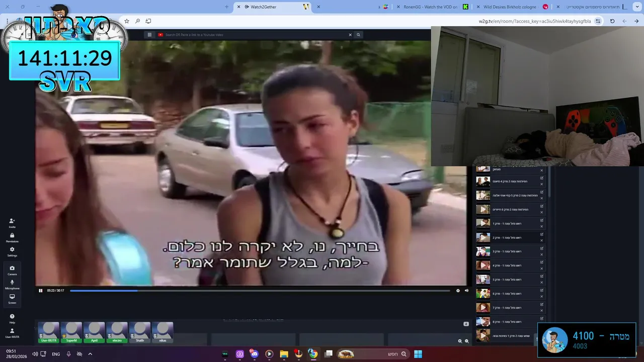Open File Explorer from the taskbar
The image size is (644, 362).
(x=284, y=354)
